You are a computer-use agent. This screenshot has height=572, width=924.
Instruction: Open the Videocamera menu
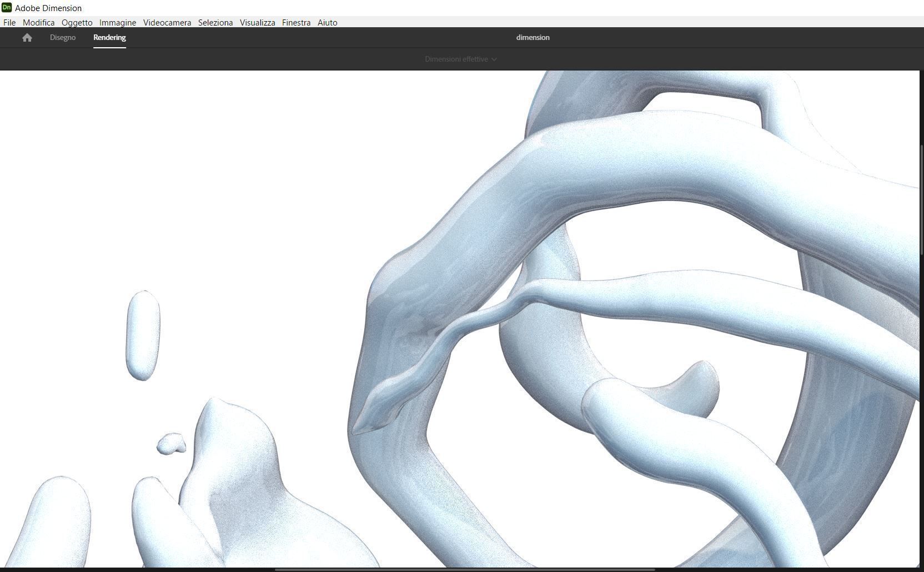coord(167,23)
